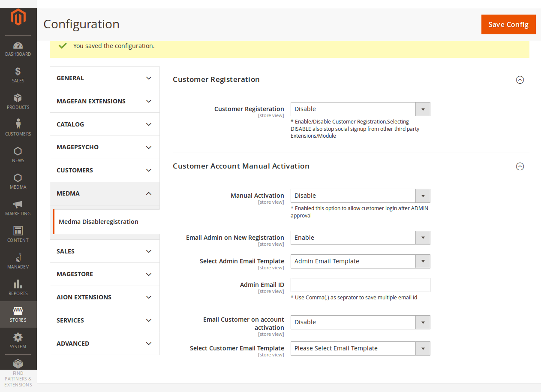The image size is (541, 392).
Task: Click the 'You saved the configuration.' message
Action: (114, 46)
